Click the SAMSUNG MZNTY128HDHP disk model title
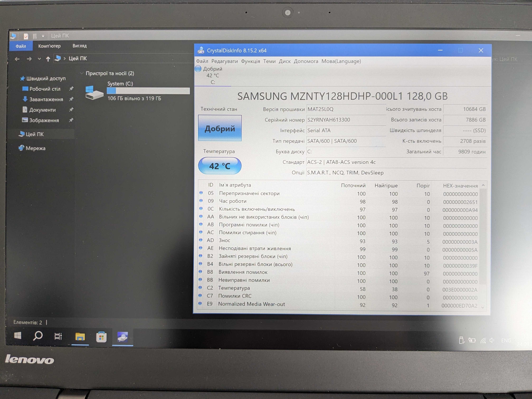532x399 pixels. pyautogui.click(x=342, y=96)
